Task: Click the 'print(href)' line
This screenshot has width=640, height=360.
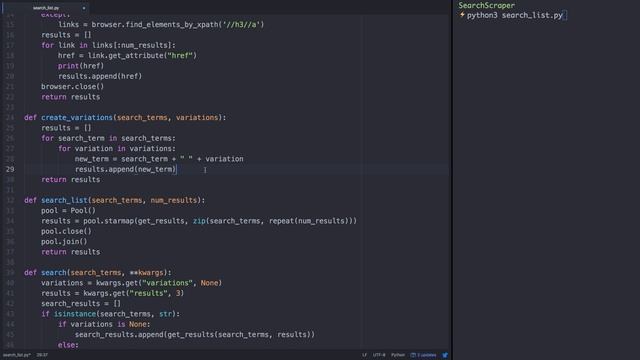Action: click(x=81, y=66)
